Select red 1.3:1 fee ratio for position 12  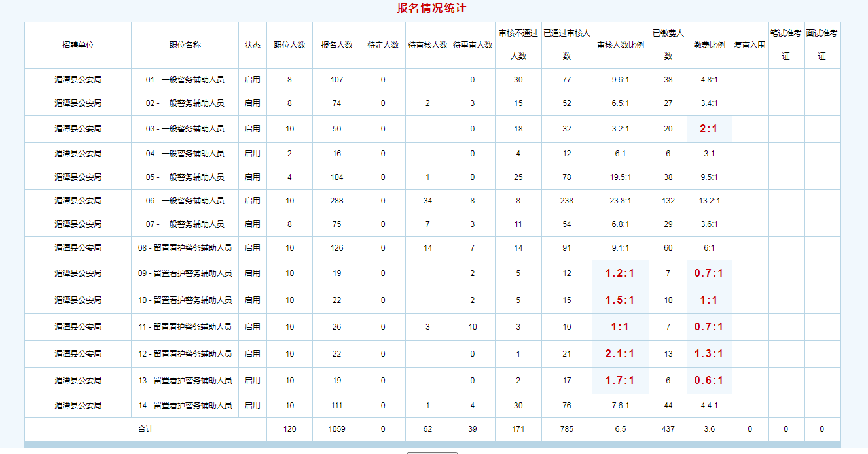click(x=709, y=354)
